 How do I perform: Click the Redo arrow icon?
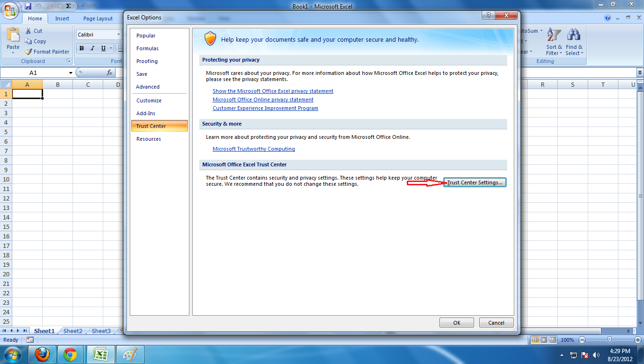[x=53, y=6]
